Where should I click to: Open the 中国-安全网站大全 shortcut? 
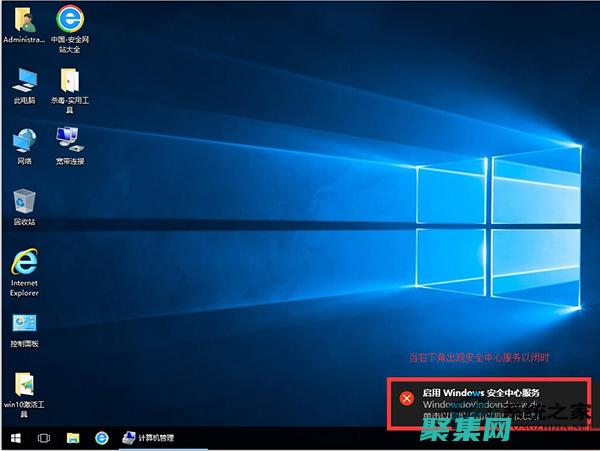pyautogui.click(x=69, y=19)
